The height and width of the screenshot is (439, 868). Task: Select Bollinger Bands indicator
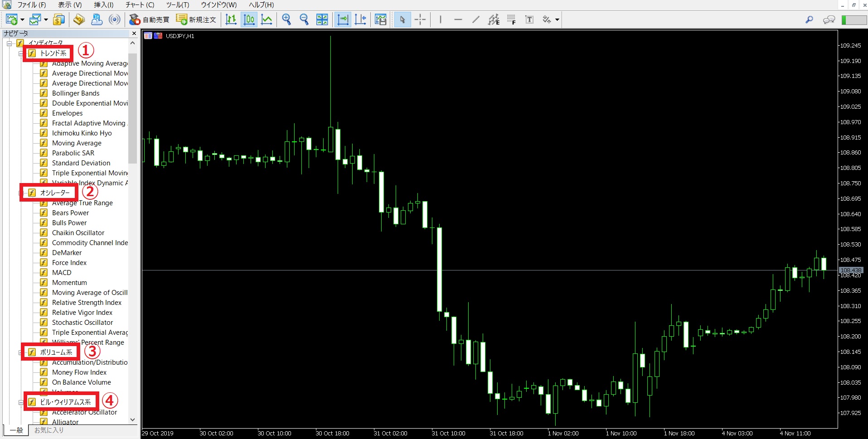pyautogui.click(x=76, y=93)
